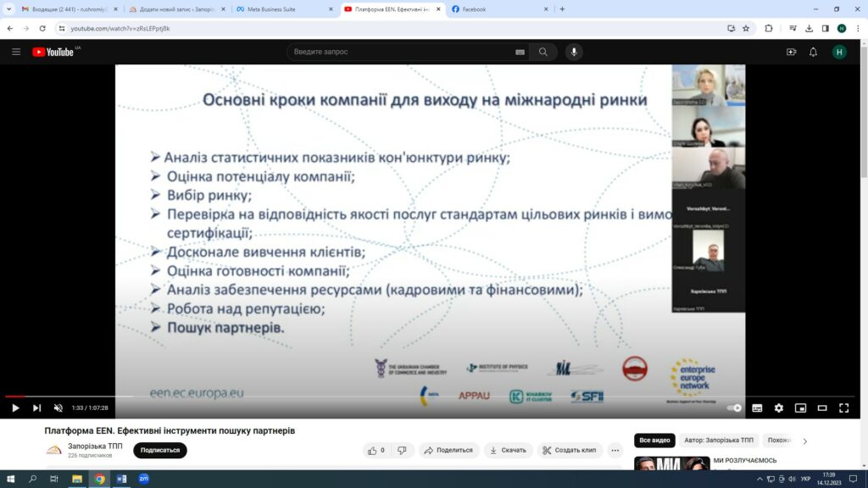The image size is (868, 488).
Task: Enter fullscreen mode
Action: [843, 408]
